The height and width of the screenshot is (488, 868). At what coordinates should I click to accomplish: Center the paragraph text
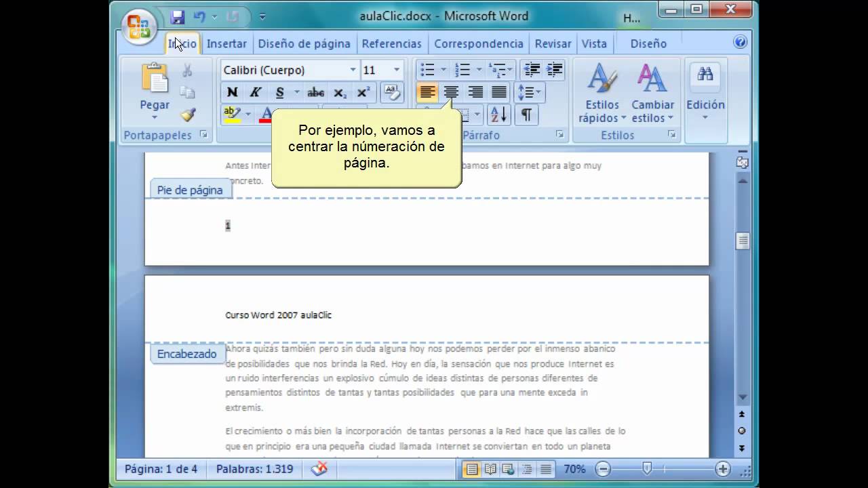[x=451, y=92]
